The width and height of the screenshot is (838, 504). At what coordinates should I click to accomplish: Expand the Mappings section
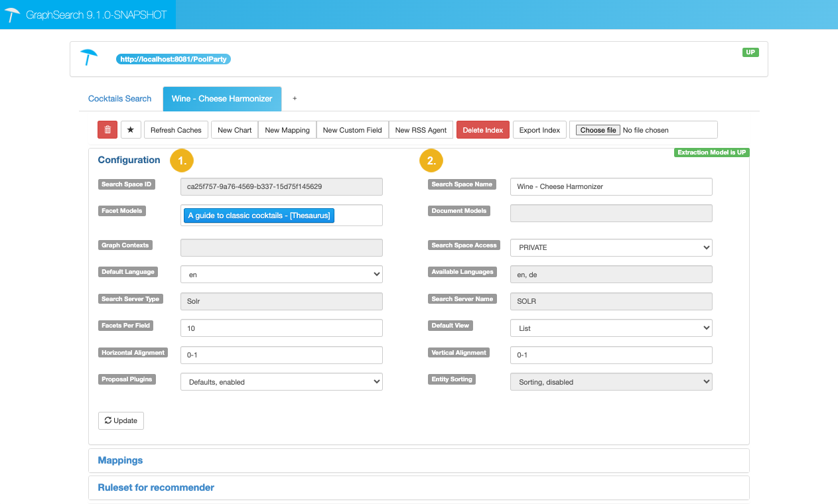pos(120,460)
